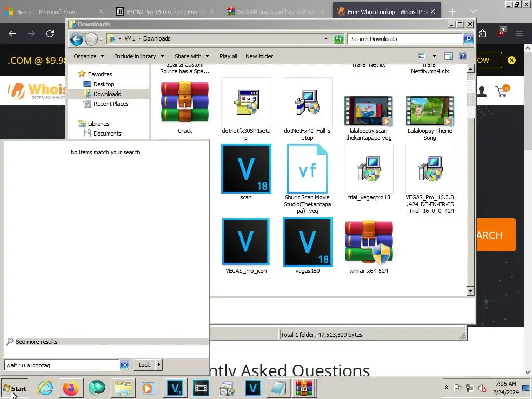The image size is (532, 399).
Task: Open the Crack WinRAR archive
Action: point(184,106)
